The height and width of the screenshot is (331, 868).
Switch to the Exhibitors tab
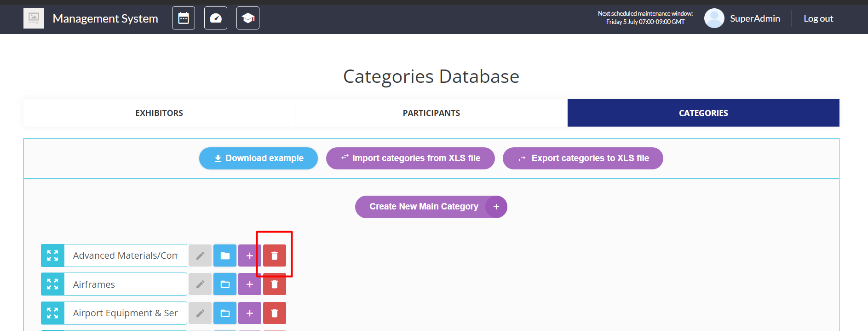click(x=159, y=113)
